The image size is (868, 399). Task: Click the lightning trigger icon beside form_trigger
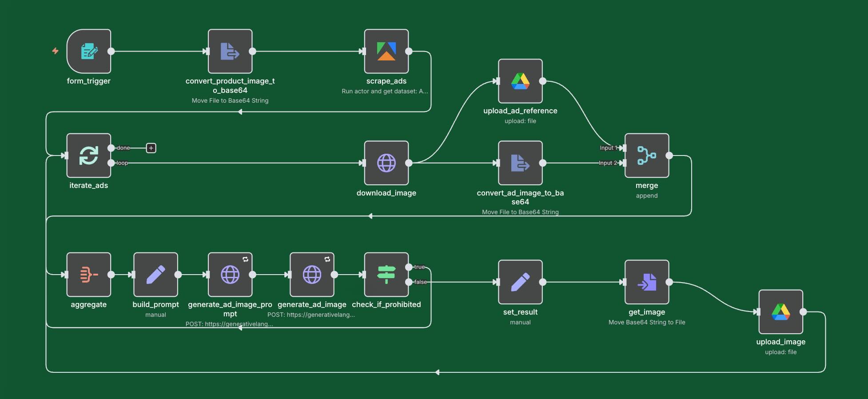[x=55, y=51]
